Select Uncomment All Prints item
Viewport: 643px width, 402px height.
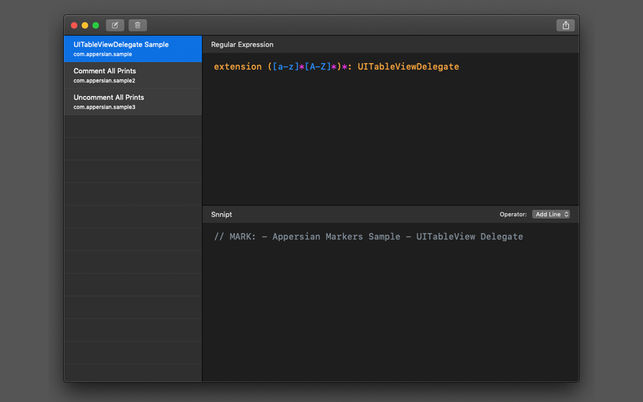pyautogui.click(x=133, y=102)
